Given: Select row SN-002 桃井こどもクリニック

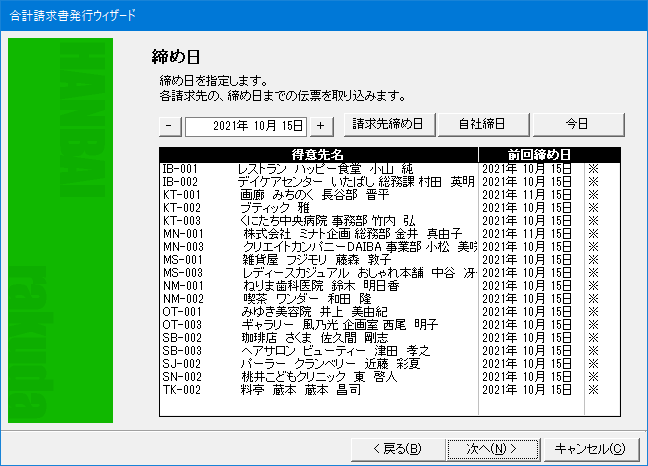Looking at the screenshot, I should (x=390, y=377).
